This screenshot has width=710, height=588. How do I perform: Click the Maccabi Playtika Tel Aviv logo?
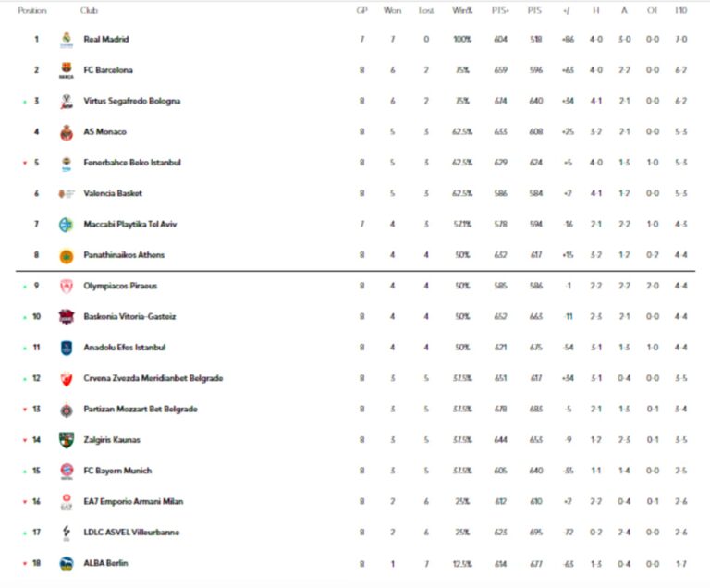pos(66,225)
